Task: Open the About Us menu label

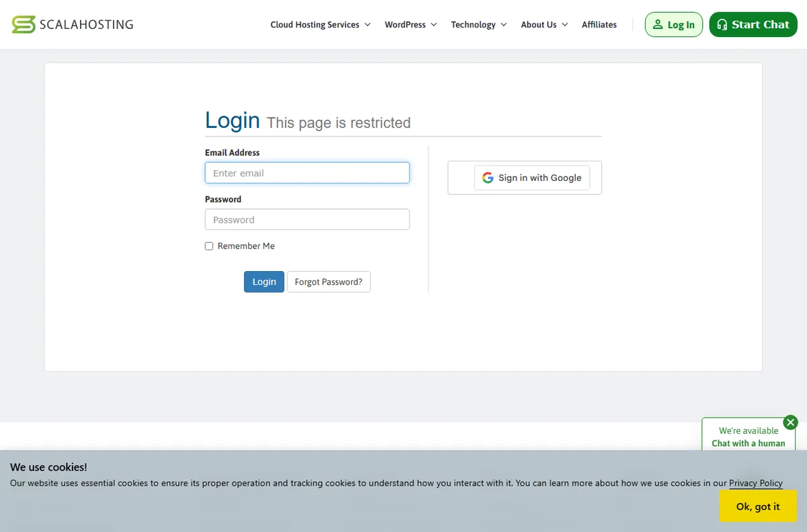Action: [x=539, y=25]
